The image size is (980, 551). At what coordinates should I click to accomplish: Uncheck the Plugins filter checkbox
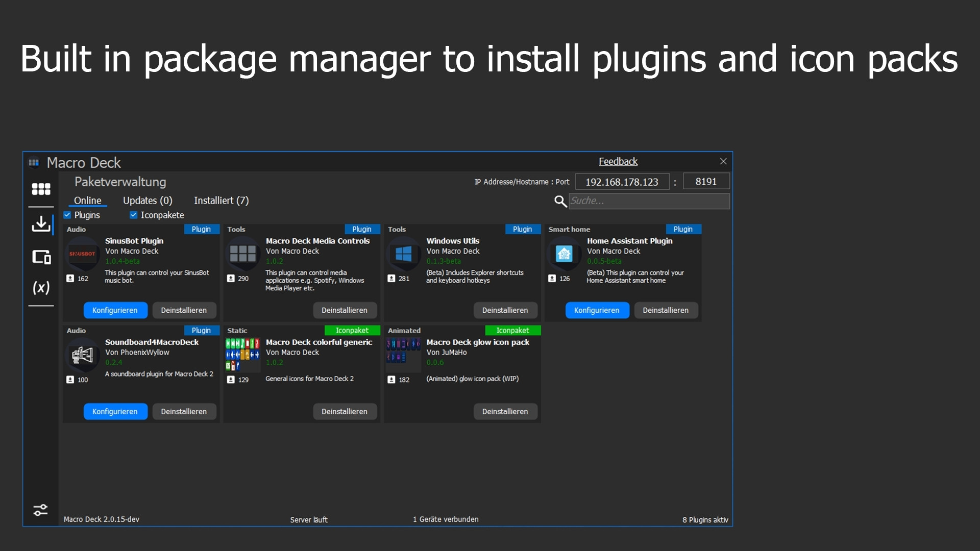tap(67, 215)
